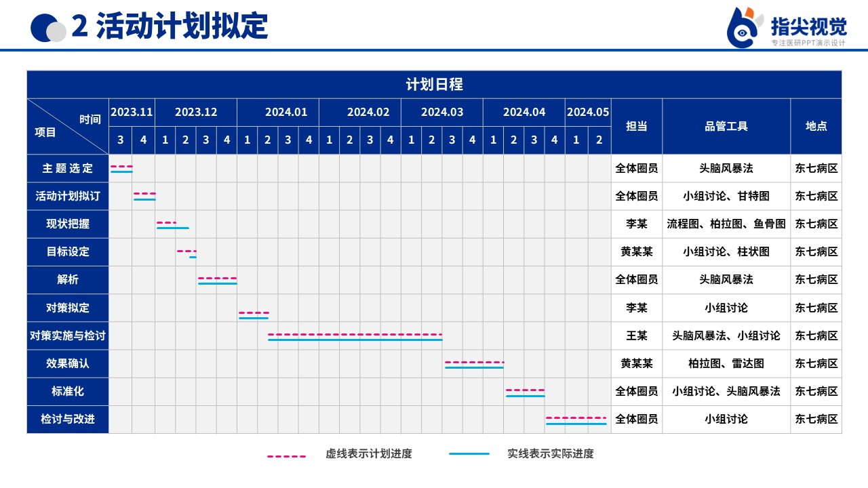Select the 地点 column header
This screenshot has height=488, width=868.
tap(816, 126)
